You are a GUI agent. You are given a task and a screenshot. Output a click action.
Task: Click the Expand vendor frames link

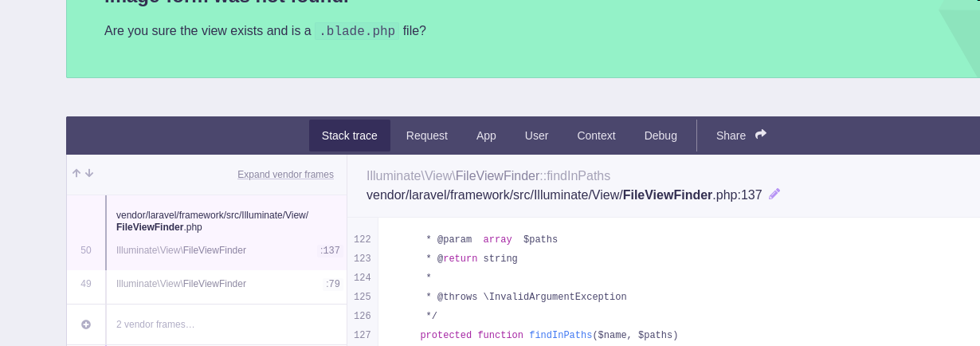click(285, 175)
